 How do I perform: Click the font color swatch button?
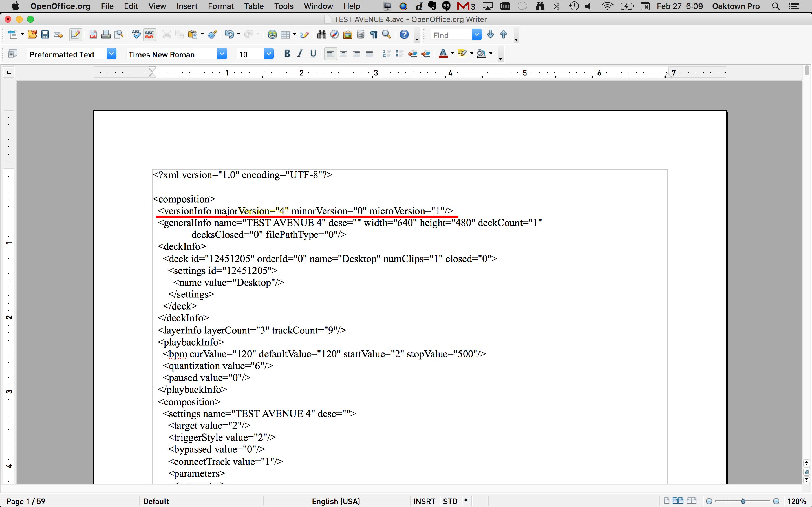[x=443, y=54]
